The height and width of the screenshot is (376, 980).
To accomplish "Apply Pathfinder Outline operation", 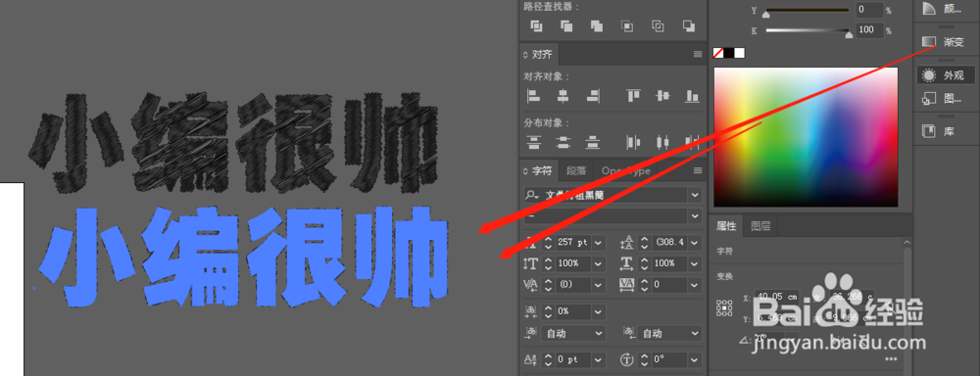I will click(x=658, y=25).
